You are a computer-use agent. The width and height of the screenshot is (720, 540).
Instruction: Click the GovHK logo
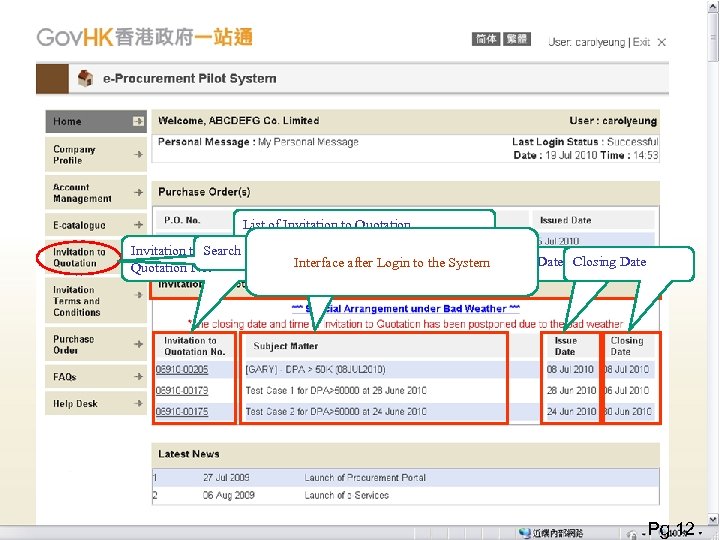point(145,37)
